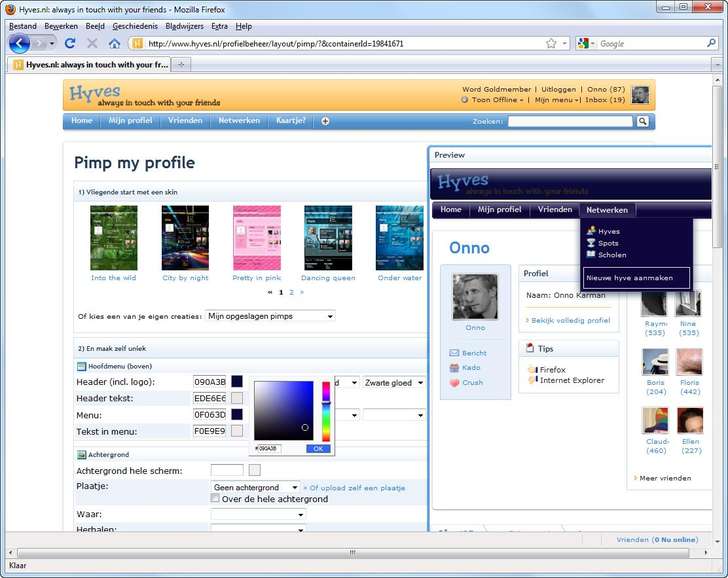This screenshot has height=578, width=728.
Task: Select the 'Pretty in pink' skin thumbnail
Action: (x=257, y=238)
